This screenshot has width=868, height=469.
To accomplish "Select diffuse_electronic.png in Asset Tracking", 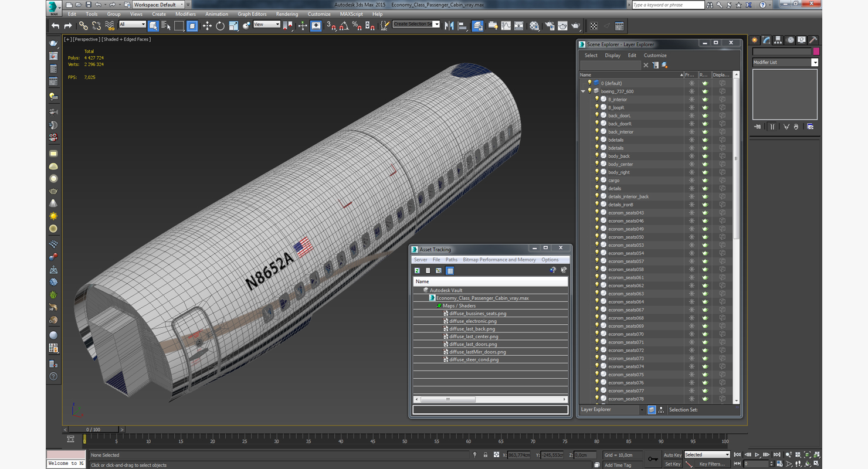I will coord(473,321).
